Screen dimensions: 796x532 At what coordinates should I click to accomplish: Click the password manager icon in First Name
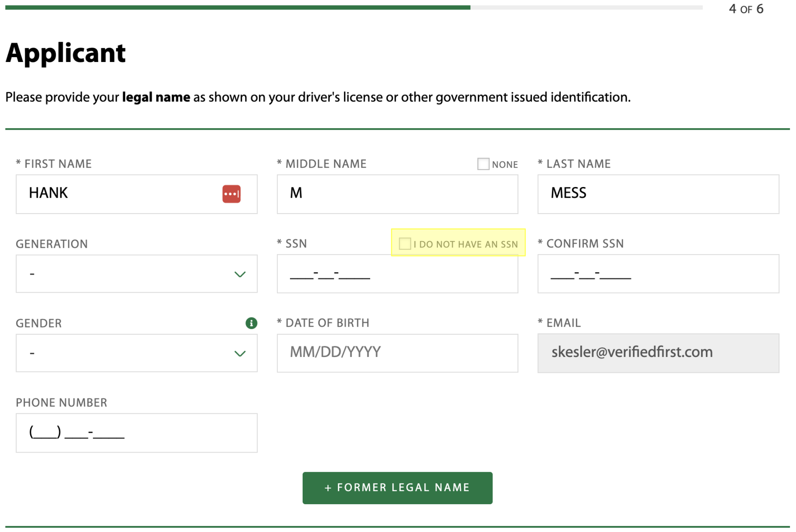click(x=231, y=194)
